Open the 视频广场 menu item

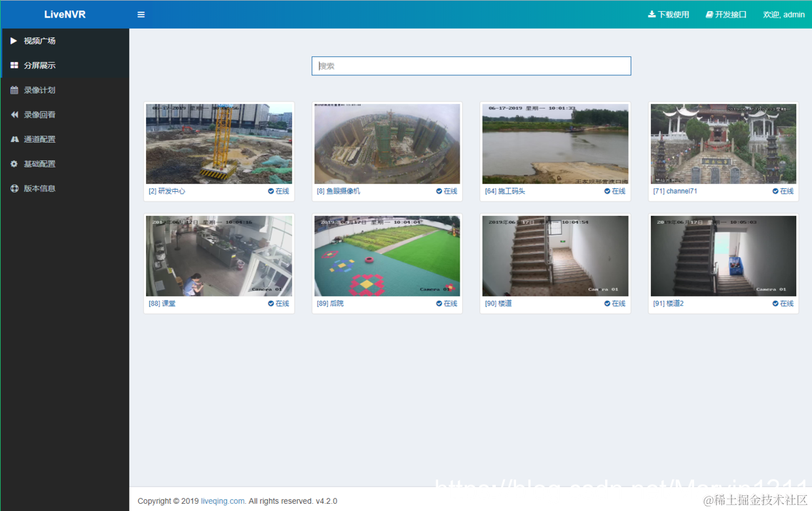[x=65, y=41]
